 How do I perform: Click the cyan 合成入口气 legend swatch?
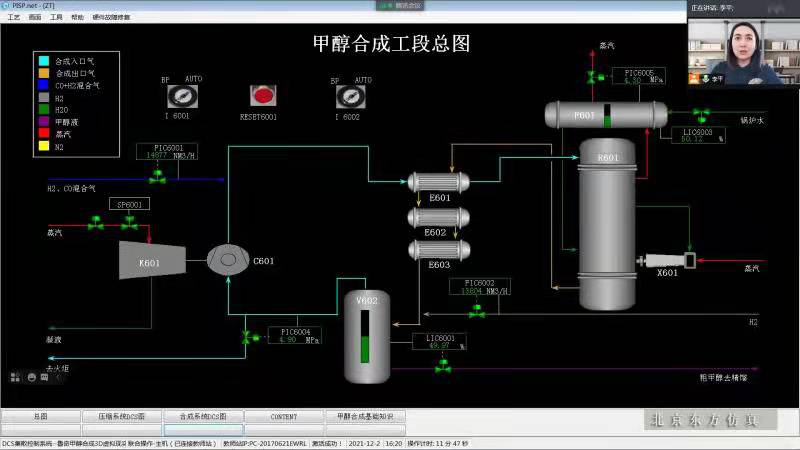(x=44, y=61)
